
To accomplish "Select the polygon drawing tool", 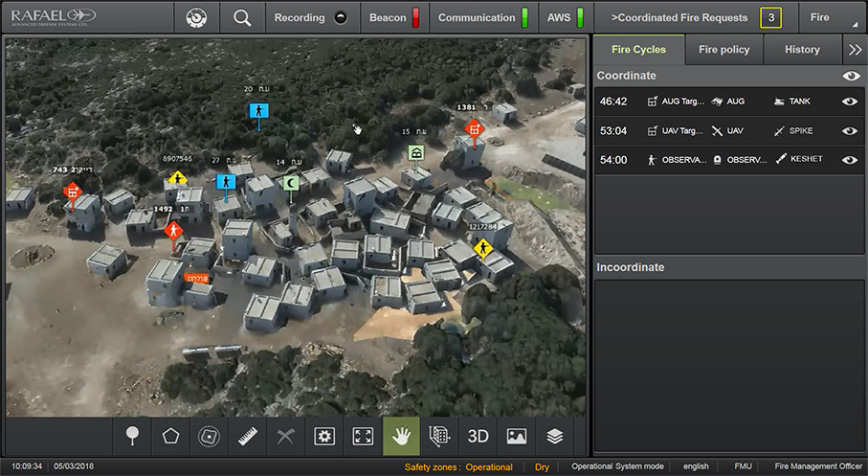I will click(x=171, y=436).
